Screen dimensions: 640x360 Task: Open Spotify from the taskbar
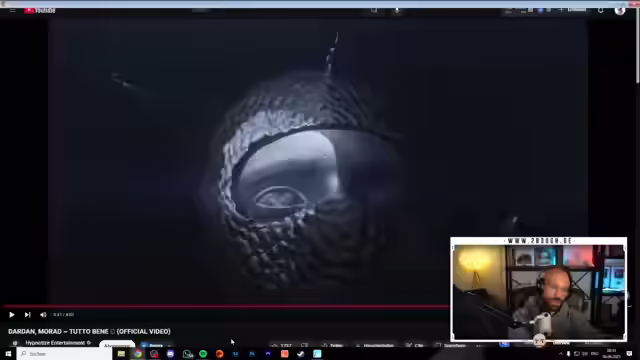coord(203,354)
